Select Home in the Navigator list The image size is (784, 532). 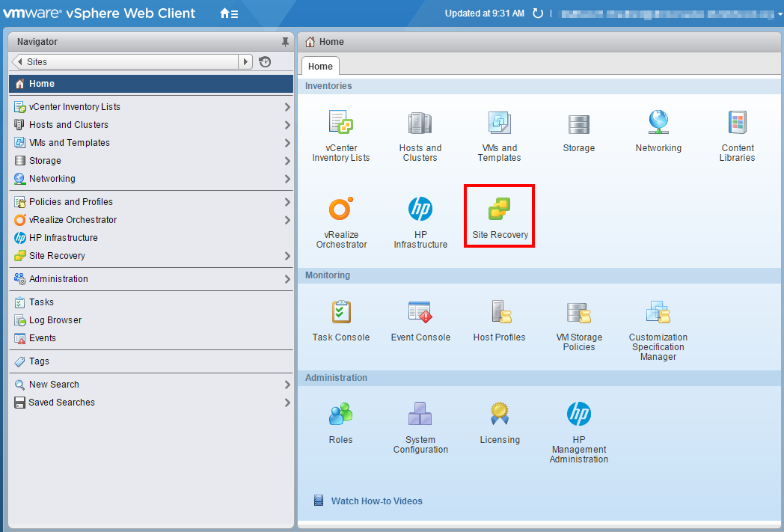click(151, 84)
